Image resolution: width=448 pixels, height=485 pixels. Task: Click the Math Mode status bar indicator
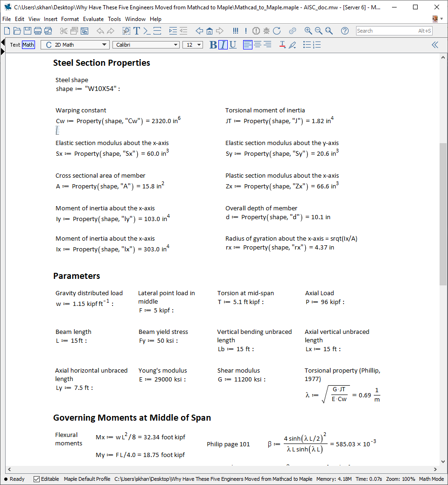click(431, 479)
